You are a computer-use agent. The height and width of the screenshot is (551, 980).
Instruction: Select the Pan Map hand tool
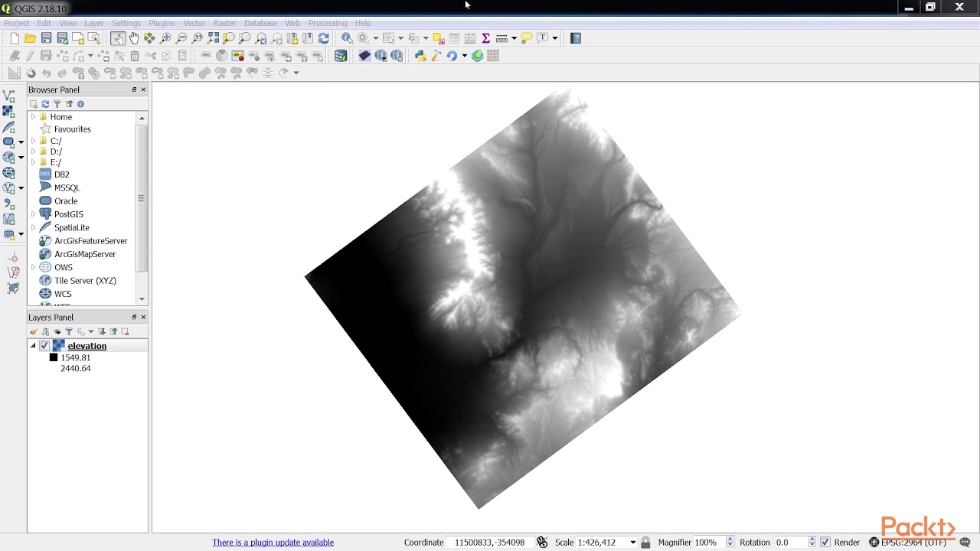134,38
